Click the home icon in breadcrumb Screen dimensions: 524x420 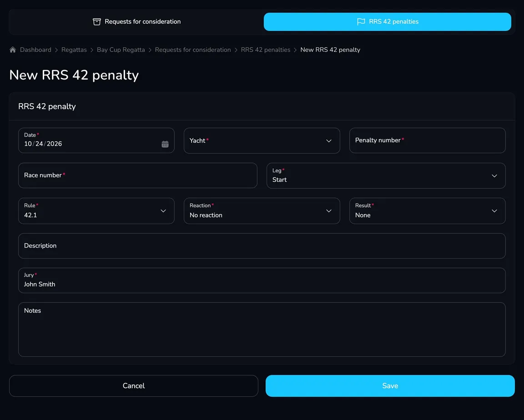coord(13,50)
